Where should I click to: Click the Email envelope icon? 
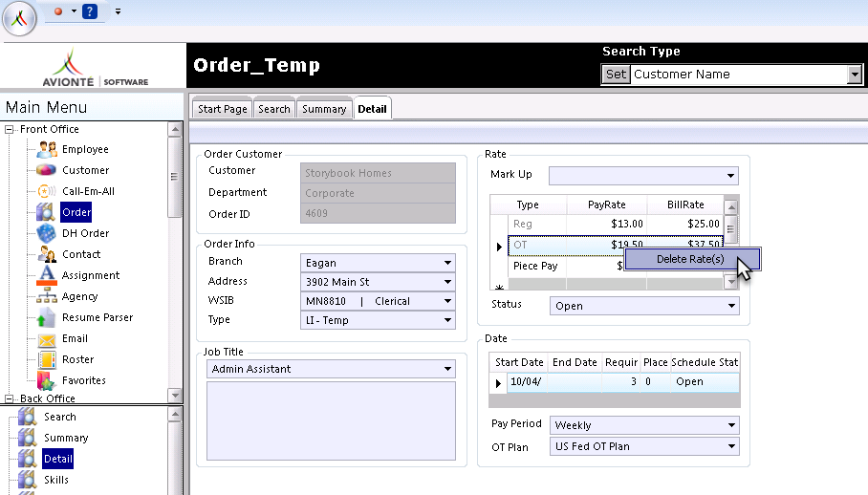point(47,339)
